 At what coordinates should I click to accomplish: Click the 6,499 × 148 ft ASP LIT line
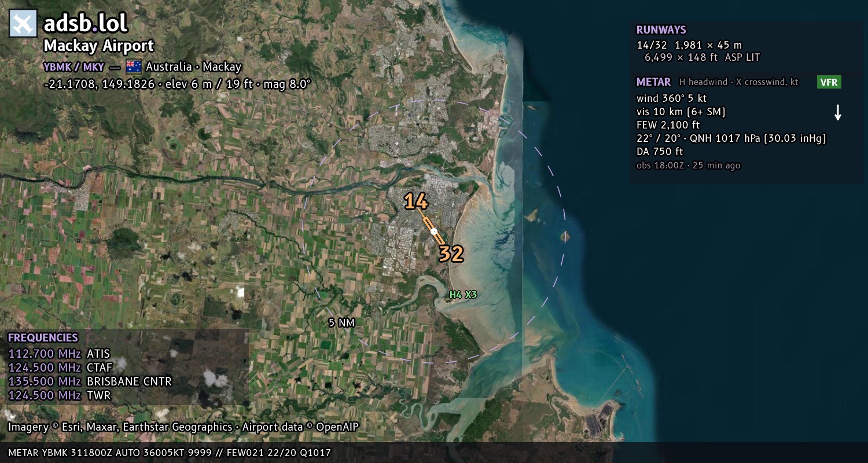tap(702, 57)
